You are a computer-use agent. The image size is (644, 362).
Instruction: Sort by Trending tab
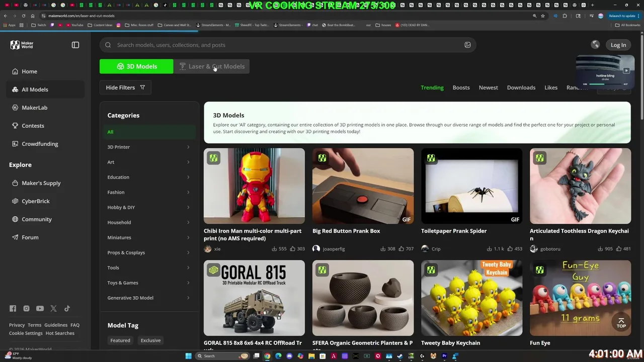432,87
